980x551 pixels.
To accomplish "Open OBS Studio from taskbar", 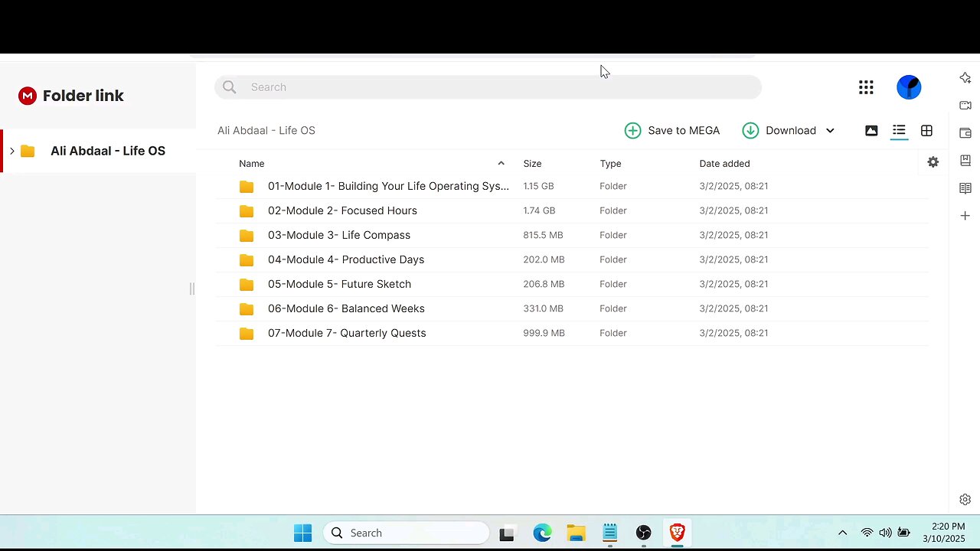I will pos(643,533).
